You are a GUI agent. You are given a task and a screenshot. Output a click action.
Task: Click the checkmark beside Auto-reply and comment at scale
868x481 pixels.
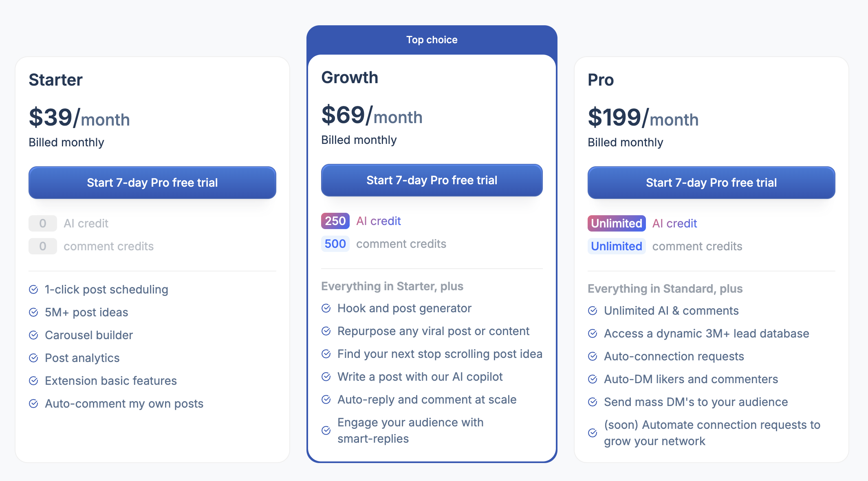pyautogui.click(x=326, y=399)
